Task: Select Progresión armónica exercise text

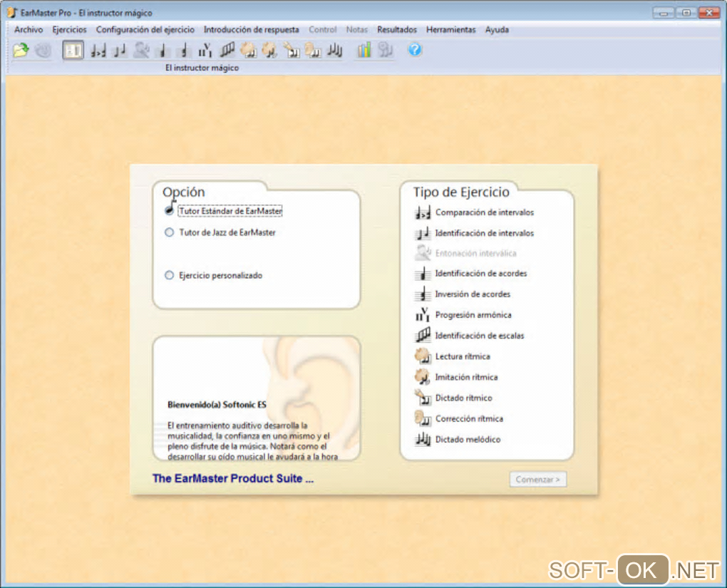Action: point(473,315)
